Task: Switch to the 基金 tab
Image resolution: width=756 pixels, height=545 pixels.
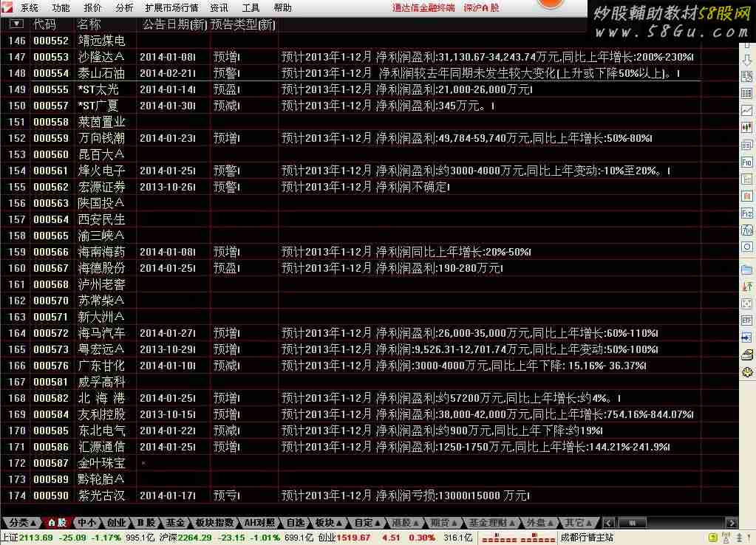Action: (x=175, y=523)
